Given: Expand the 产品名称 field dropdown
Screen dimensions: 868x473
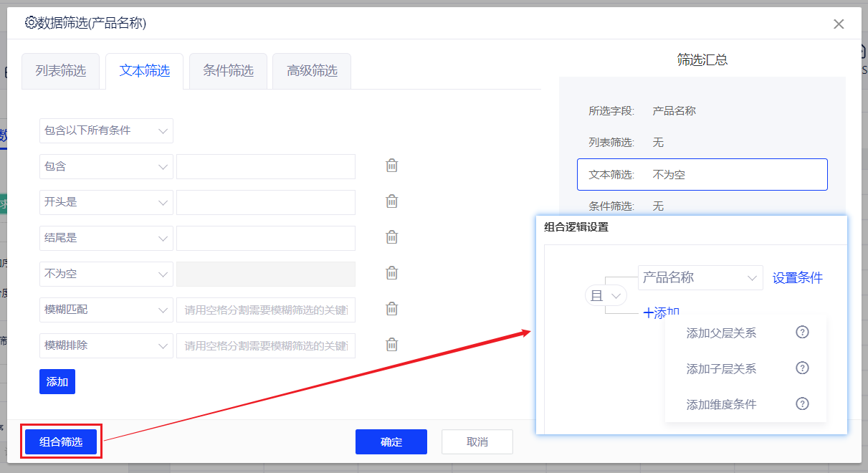Looking at the screenshot, I should tap(700, 278).
